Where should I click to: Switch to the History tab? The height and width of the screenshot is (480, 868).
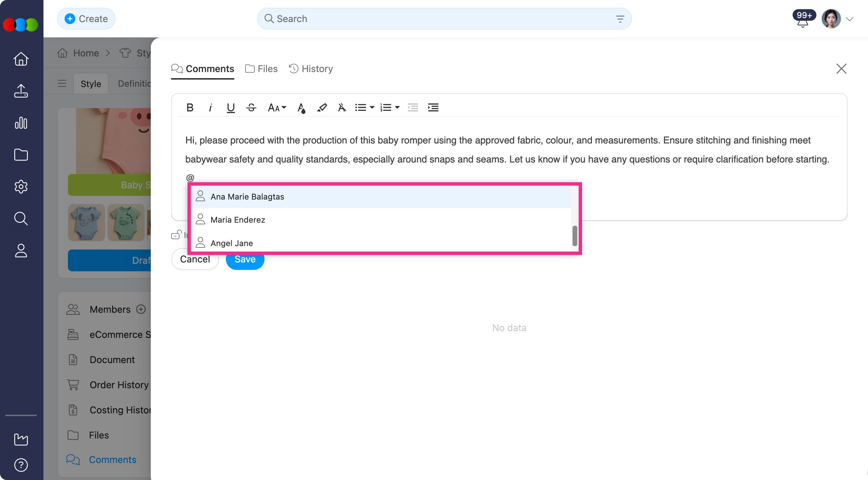(311, 69)
